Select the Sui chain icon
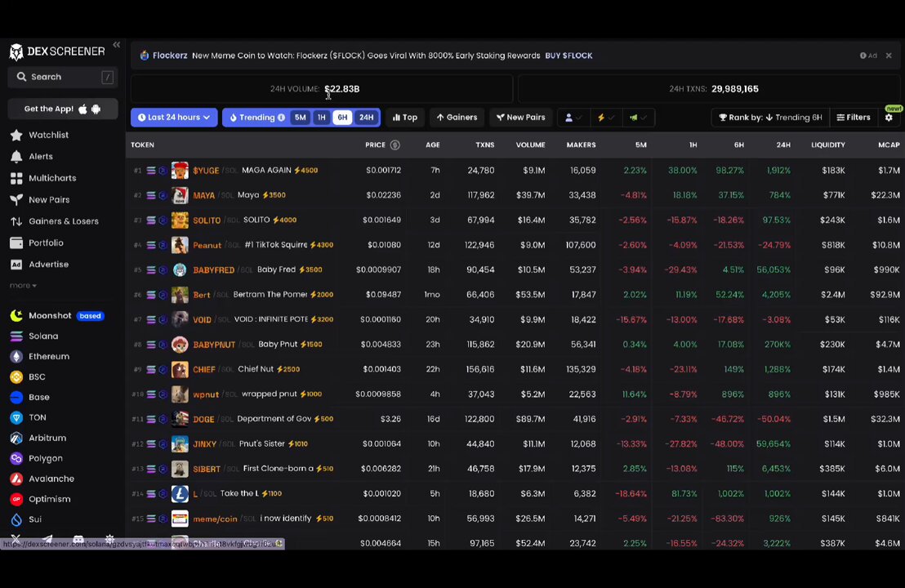This screenshot has height=588, width=905. click(16, 519)
